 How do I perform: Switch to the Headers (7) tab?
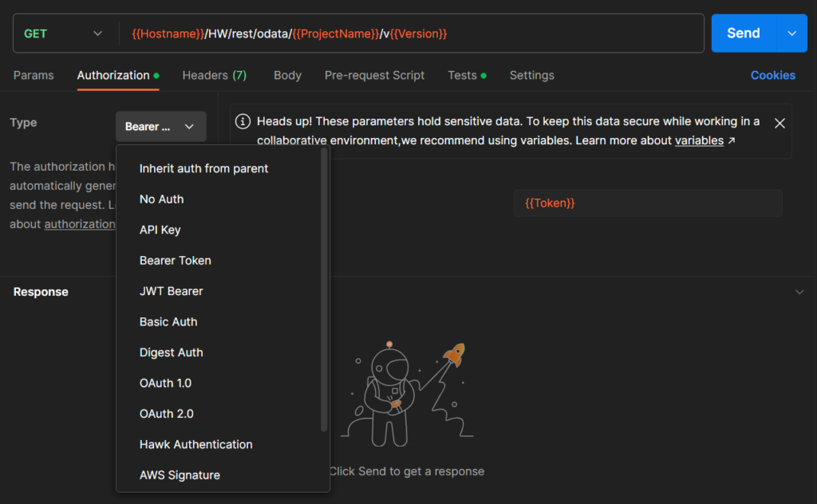pos(214,75)
